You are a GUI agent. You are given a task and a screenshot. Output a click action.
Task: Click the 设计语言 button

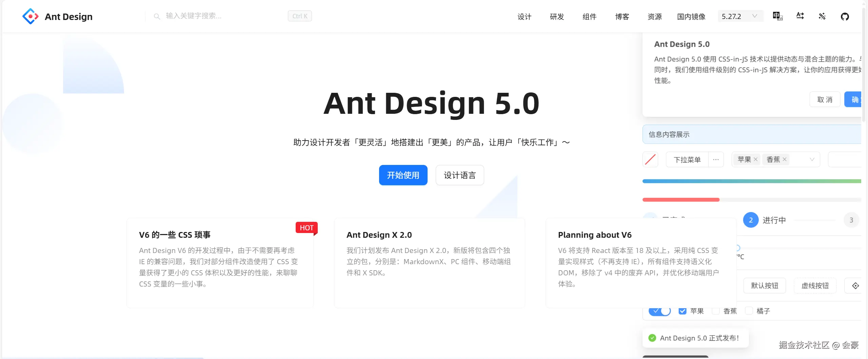(460, 175)
